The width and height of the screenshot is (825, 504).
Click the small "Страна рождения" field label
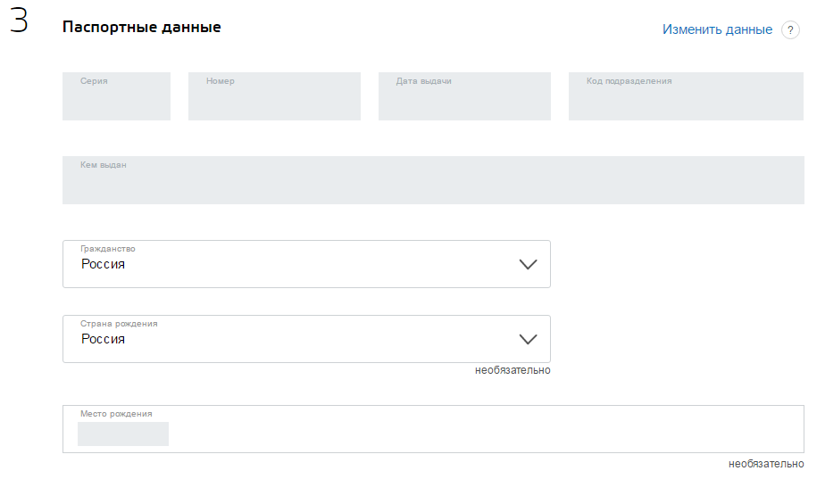click(119, 324)
